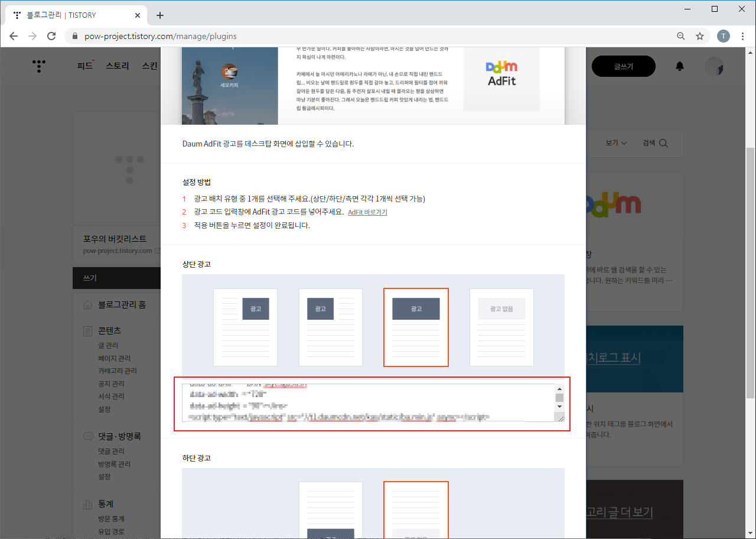Viewport: 756px width, 539px height.
Task: Click the 검색 search label
Action: tap(649, 143)
